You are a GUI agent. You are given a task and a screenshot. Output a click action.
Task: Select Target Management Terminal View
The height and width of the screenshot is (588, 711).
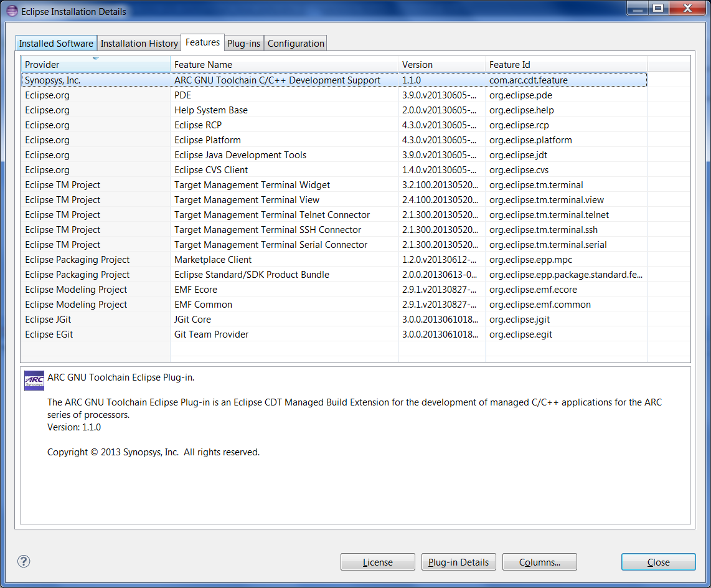pyautogui.click(x=247, y=200)
